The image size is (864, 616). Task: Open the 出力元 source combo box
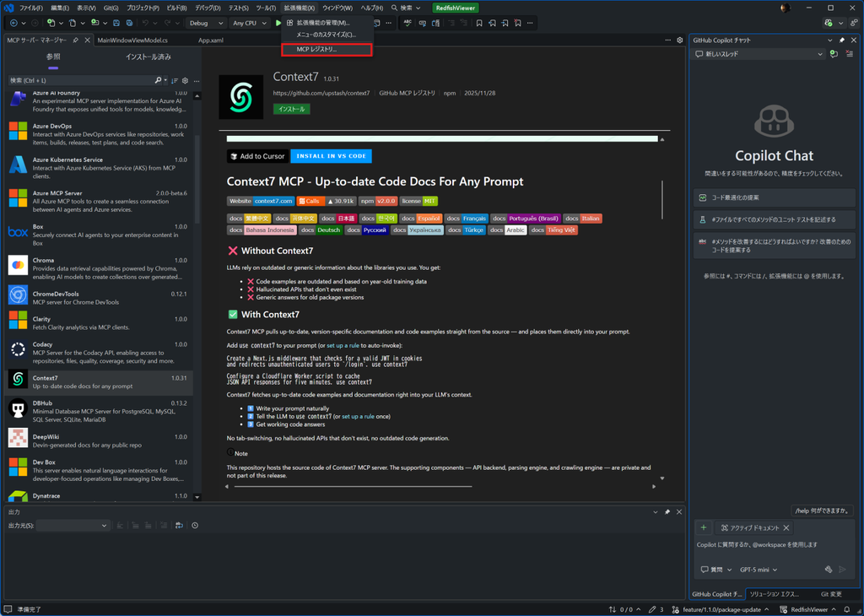[x=73, y=526]
